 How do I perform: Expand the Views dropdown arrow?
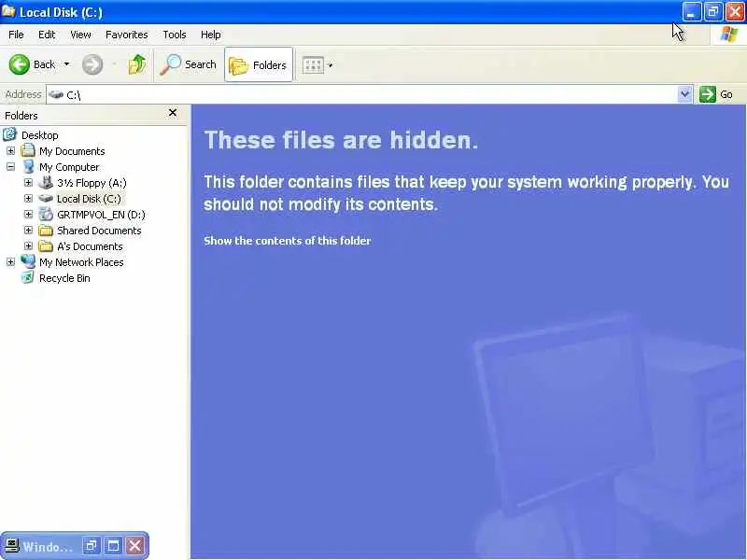[331, 65]
